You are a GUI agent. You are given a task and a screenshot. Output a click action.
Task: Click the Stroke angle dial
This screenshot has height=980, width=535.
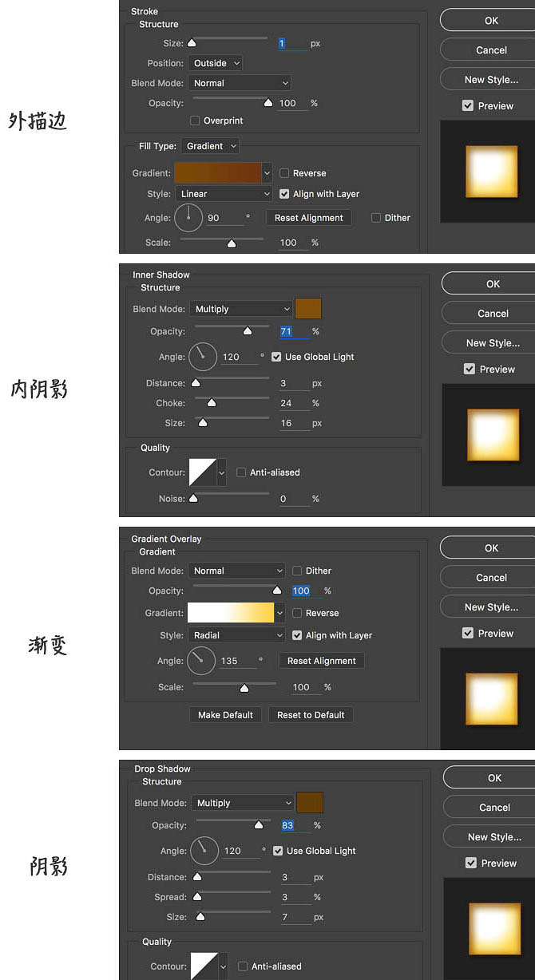(x=188, y=217)
